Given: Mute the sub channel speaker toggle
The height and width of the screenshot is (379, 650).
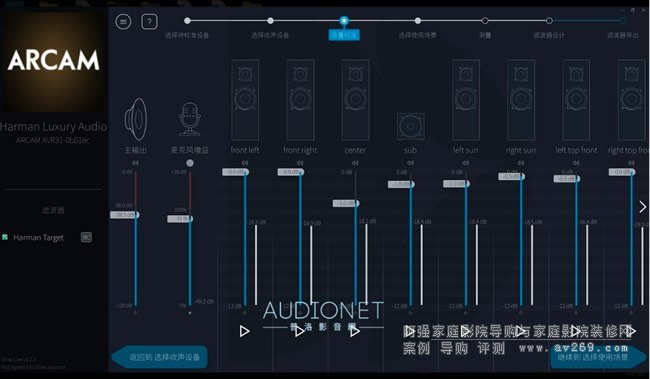Looking at the screenshot, I should coord(410,163).
